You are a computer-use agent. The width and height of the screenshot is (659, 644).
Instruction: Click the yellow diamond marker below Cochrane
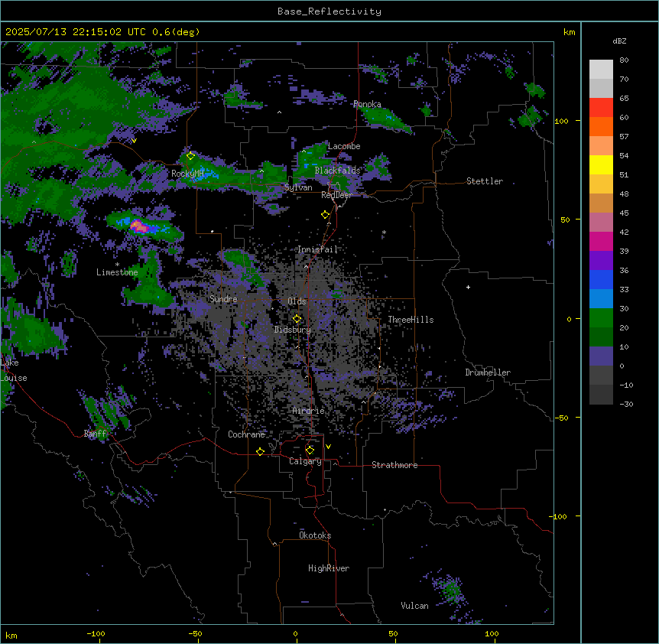tap(260, 451)
